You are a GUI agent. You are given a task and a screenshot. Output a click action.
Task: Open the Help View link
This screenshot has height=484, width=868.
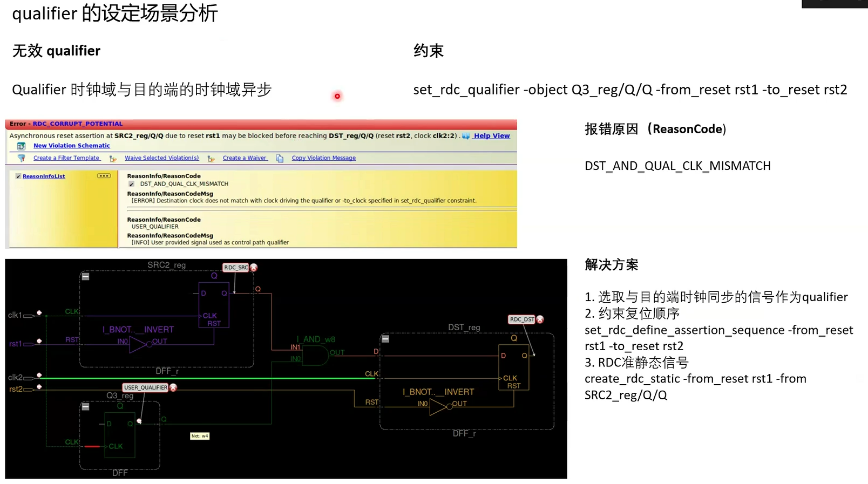tap(492, 136)
